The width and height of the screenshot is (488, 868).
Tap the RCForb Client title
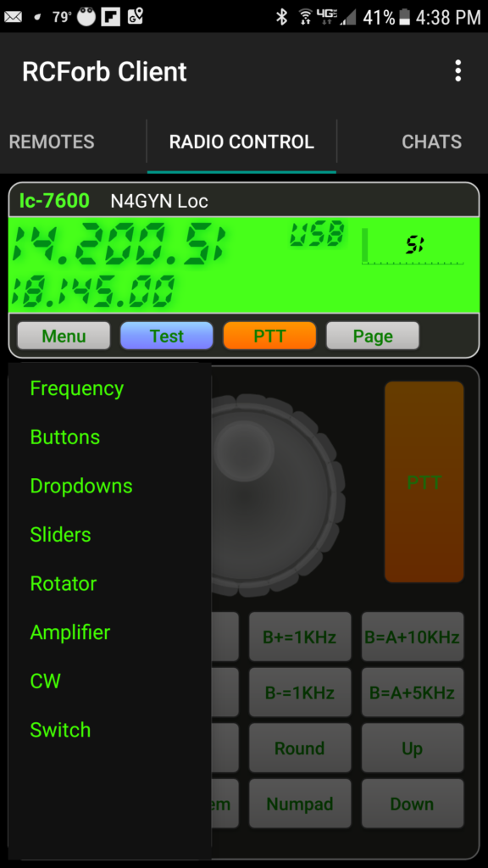tap(104, 72)
